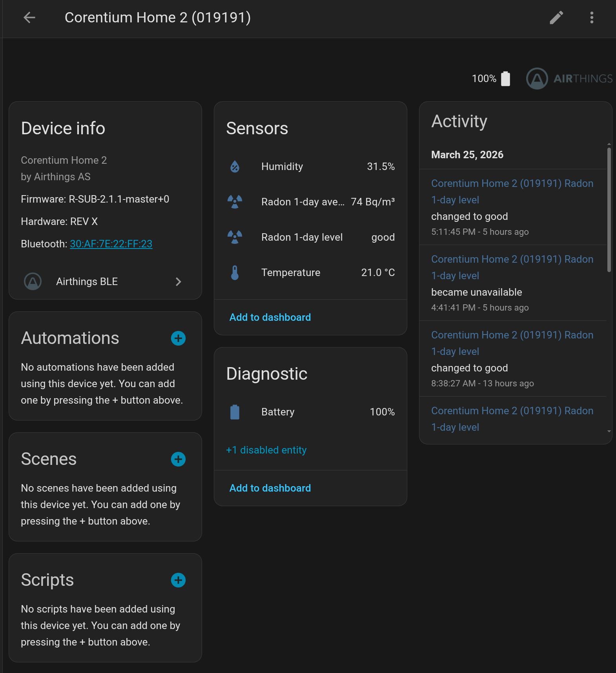
Task: Go back using the arrow icon
Action: point(29,17)
